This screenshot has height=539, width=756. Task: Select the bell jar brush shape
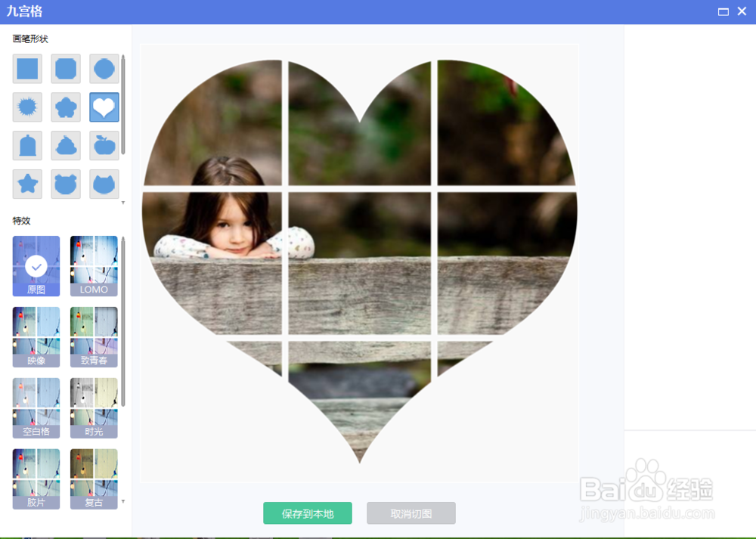coord(27,146)
